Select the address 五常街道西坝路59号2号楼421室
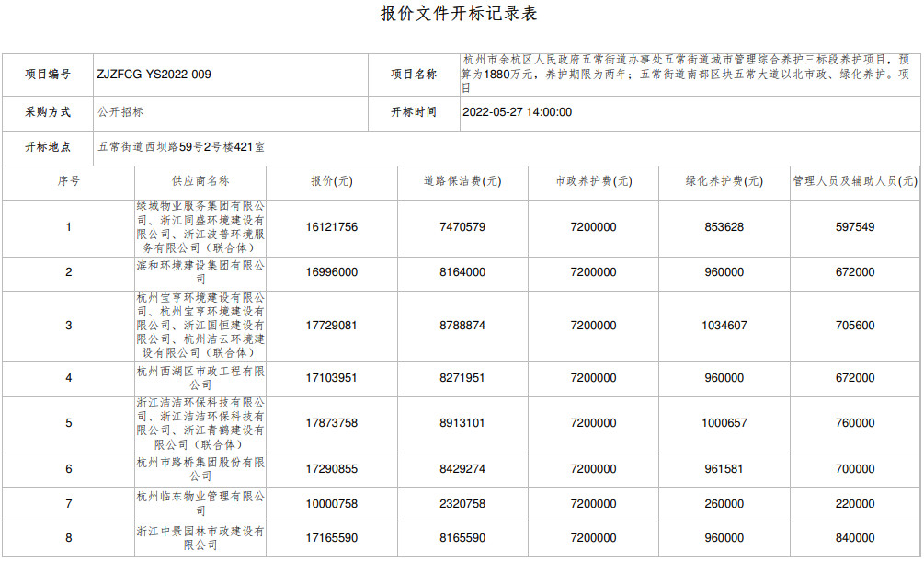Image resolution: width=924 pixels, height=562 pixels. coord(181,146)
